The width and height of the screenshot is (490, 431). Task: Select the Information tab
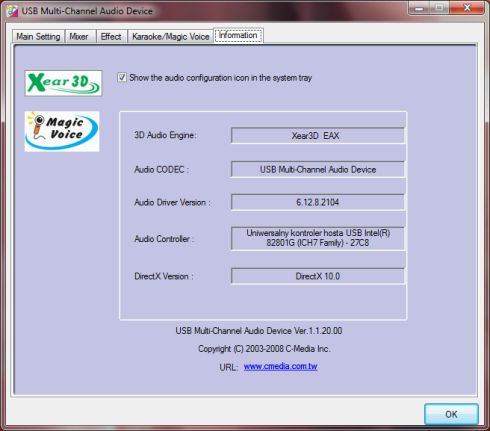pyautogui.click(x=238, y=35)
